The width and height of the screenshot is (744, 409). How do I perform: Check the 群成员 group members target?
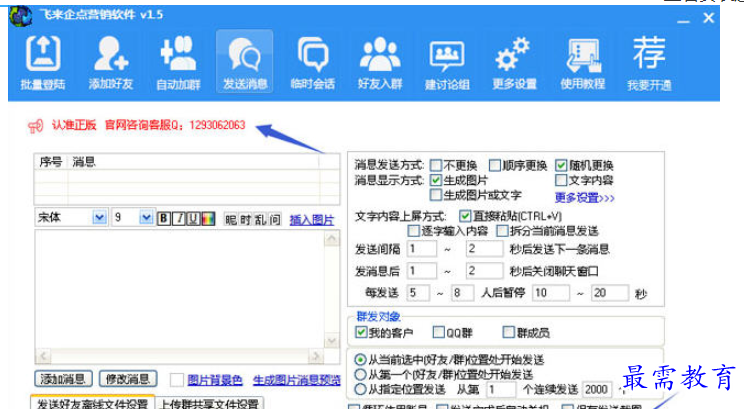pos(508,332)
